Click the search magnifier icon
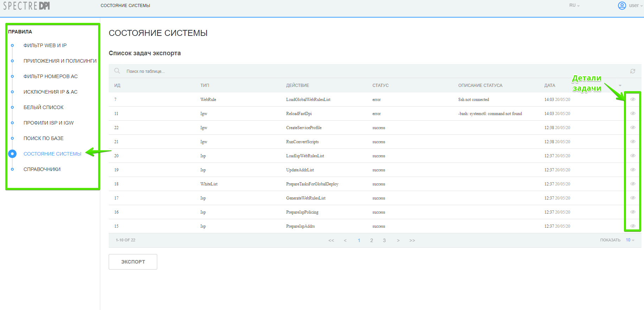 (117, 71)
